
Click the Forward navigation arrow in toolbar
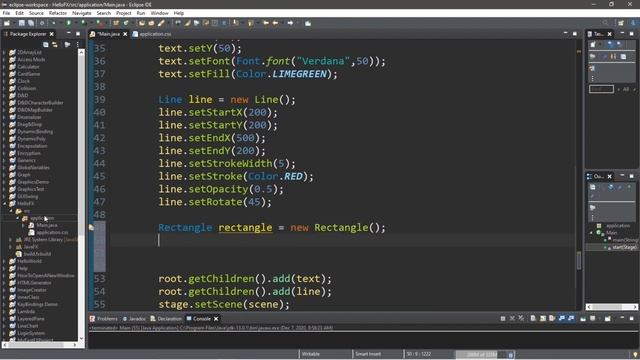click(290, 23)
